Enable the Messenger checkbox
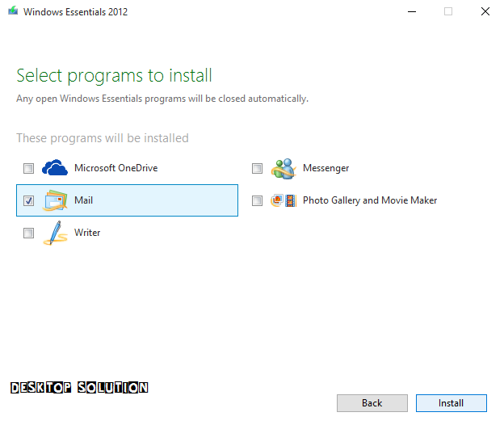This screenshot has height=425, width=504. pos(257,168)
